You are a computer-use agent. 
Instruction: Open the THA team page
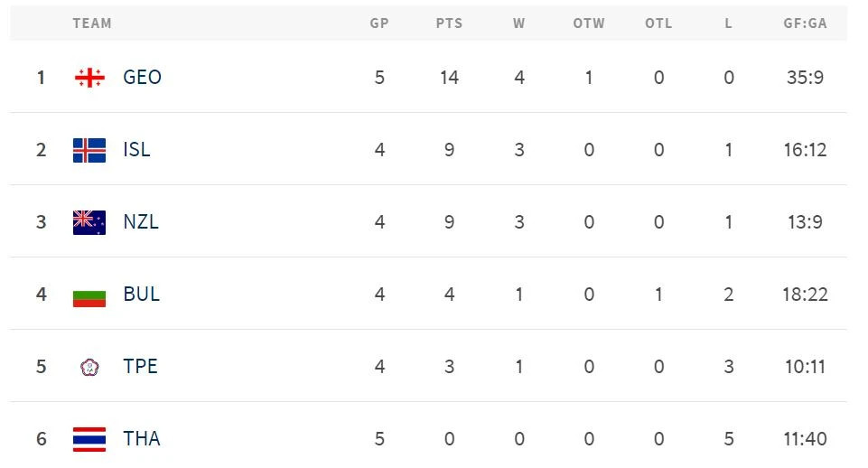(142, 439)
